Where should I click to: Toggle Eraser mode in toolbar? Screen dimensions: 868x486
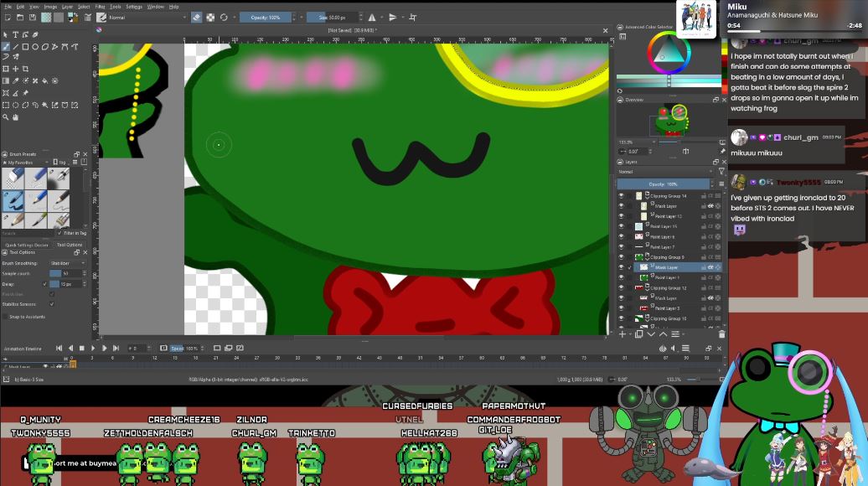pyautogui.click(x=197, y=18)
